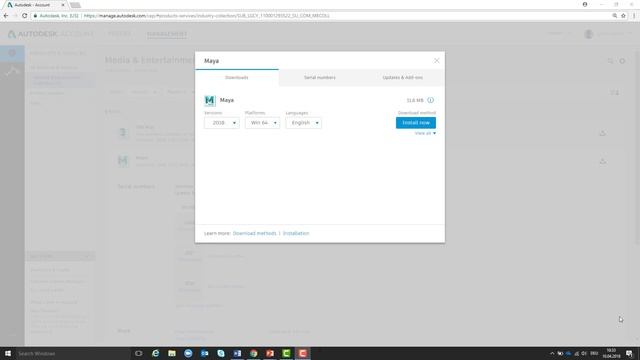This screenshot has height=360, width=640.
Task: Click the sidebar products icon at top left
Action: coord(12,53)
